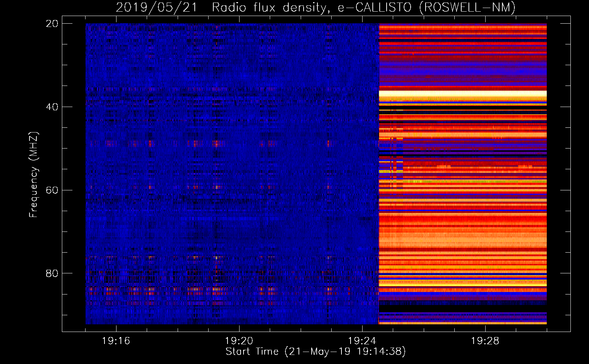Click the 19:24 time tick label
The height and width of the screenshot is (364, 589).
pos(362,341)
